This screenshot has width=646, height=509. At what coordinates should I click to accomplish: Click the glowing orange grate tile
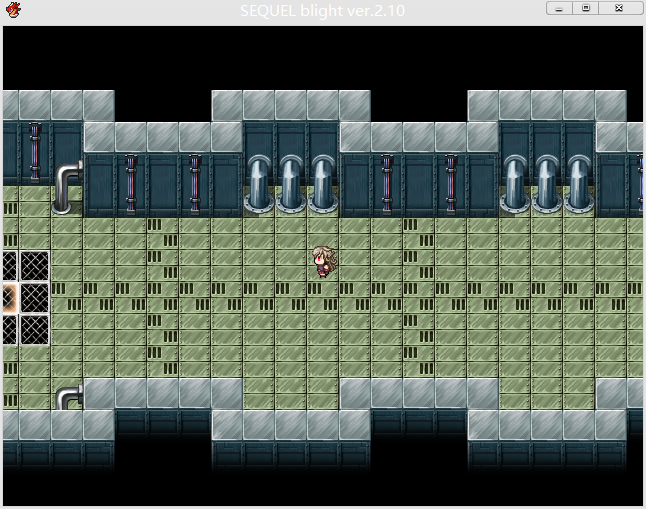tap(10, 298)
